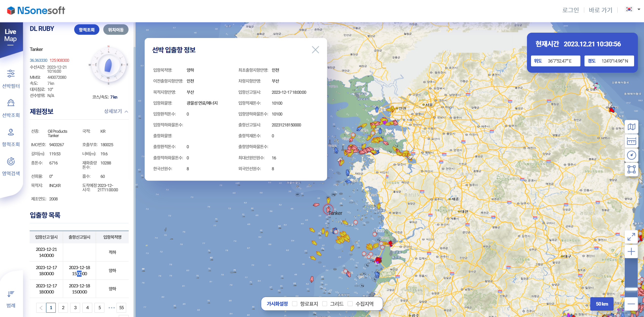The image size is (644, 317).
Task: Zoom out with the minus button
Action: (x=631, y=304)
